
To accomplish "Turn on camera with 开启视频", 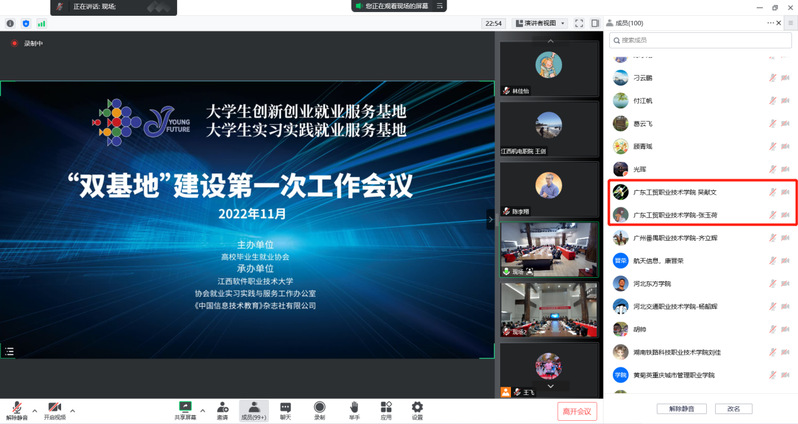I will pos(54,410).
